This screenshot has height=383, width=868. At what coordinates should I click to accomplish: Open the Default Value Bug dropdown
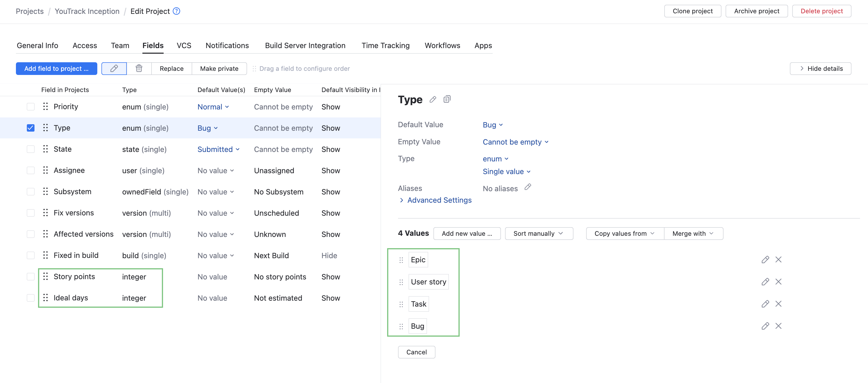(x=493, y=125)
